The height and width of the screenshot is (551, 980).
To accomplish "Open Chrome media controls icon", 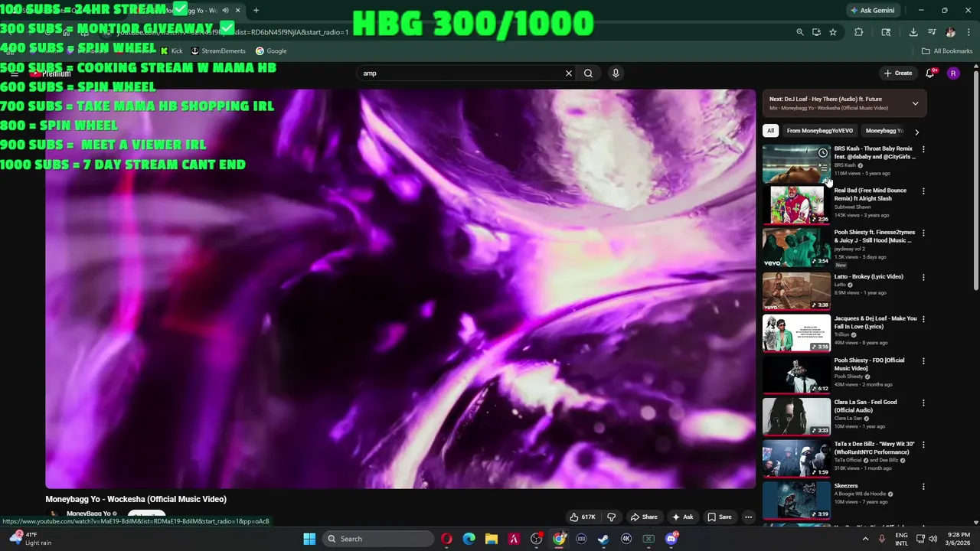I will [932, 32].
